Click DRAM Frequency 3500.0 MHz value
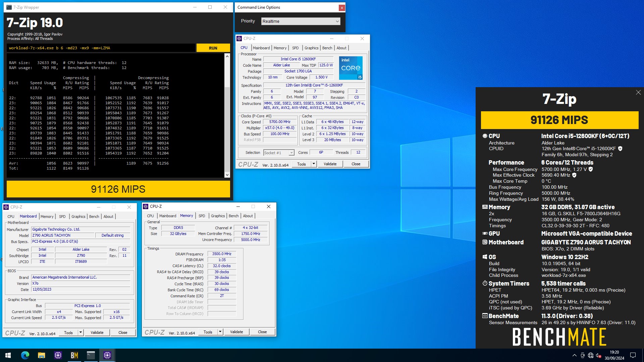 coord(222,254)
